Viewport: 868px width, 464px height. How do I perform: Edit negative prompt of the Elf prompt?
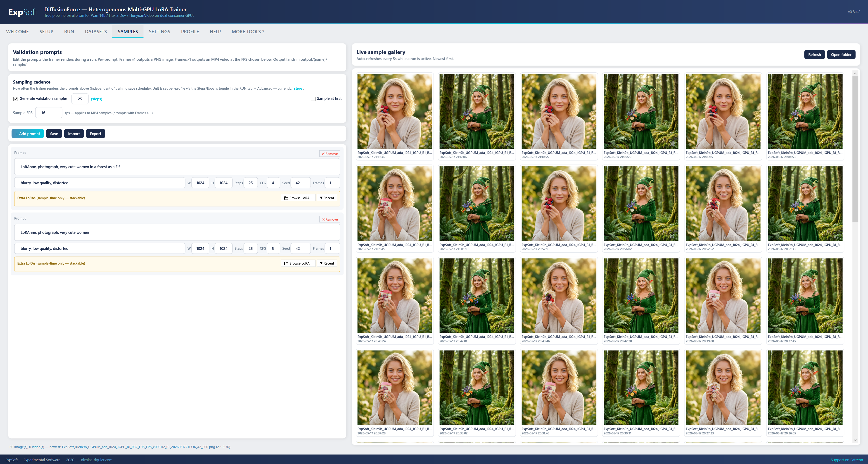pyautogui.click(x=100, y=183)
